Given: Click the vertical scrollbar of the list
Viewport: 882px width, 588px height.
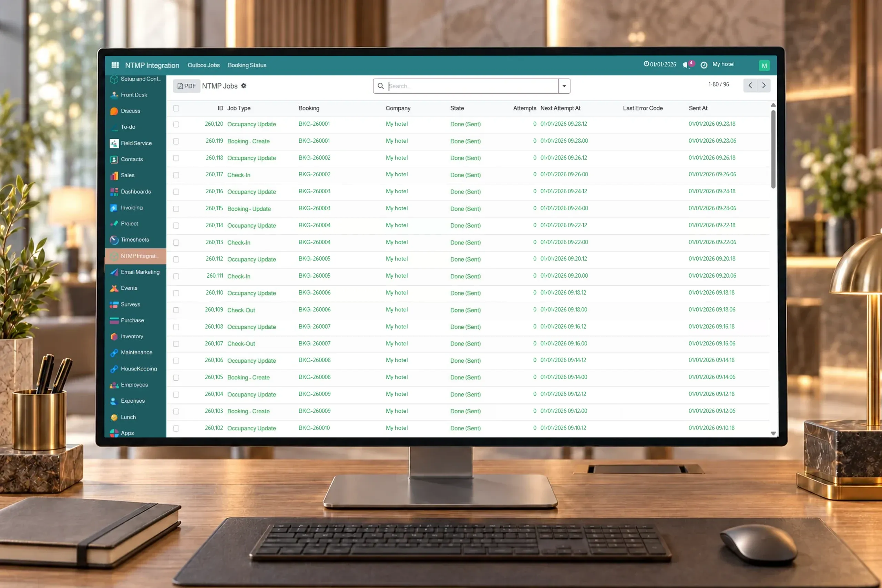Looking at the screenshot, I should point(773,149).
